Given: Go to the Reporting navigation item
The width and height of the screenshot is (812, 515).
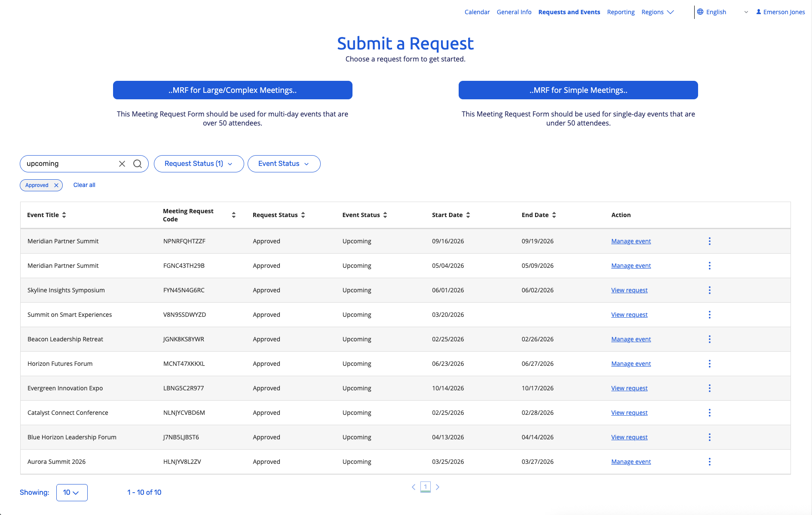Looking at the screenshot, I should point(620,12).
